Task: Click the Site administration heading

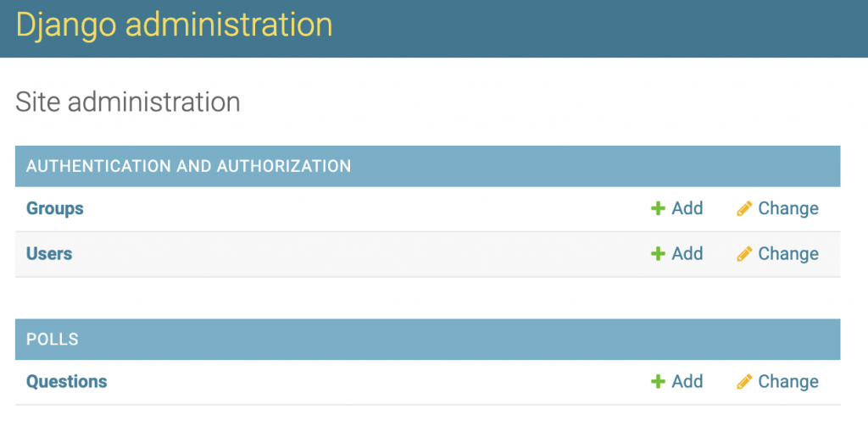Action: (127, 102)
